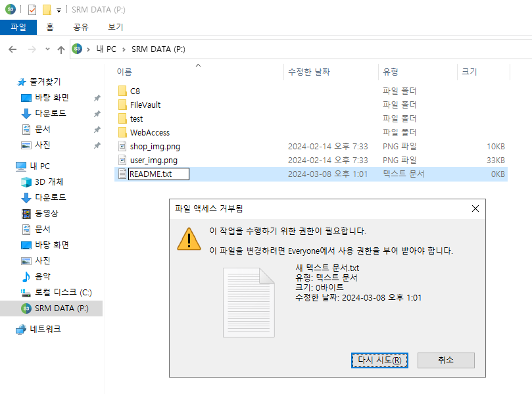Click the forward navigation arrow
Image resolution: width=532 pixels, height=394 pixels.
pos(32,49)
